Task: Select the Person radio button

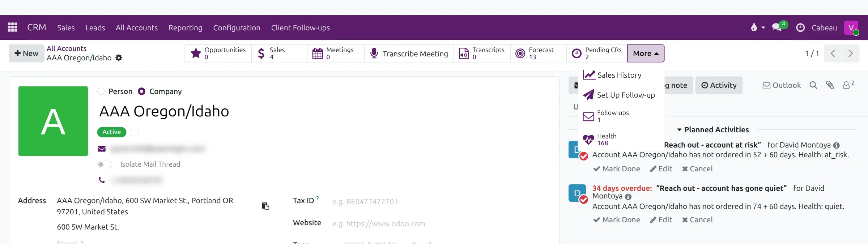Action: pyautogui.click(x=101, y=91)
